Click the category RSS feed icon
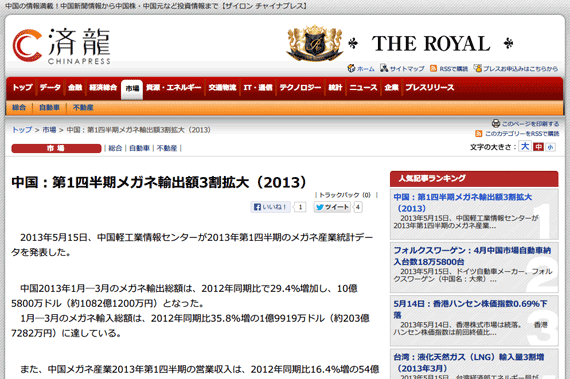Viewport: 570px width, 379px height. (x=479, y=134)
